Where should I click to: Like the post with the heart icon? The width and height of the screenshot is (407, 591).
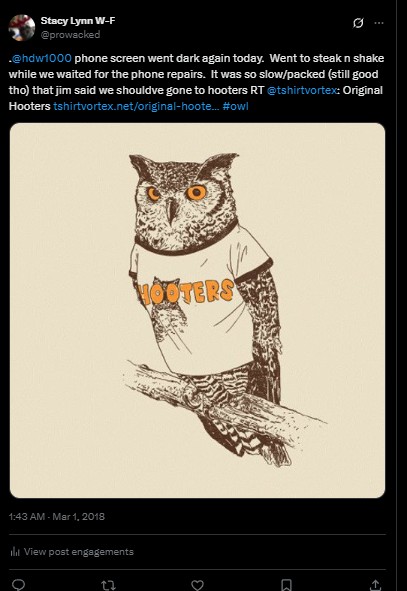(197, 585)
